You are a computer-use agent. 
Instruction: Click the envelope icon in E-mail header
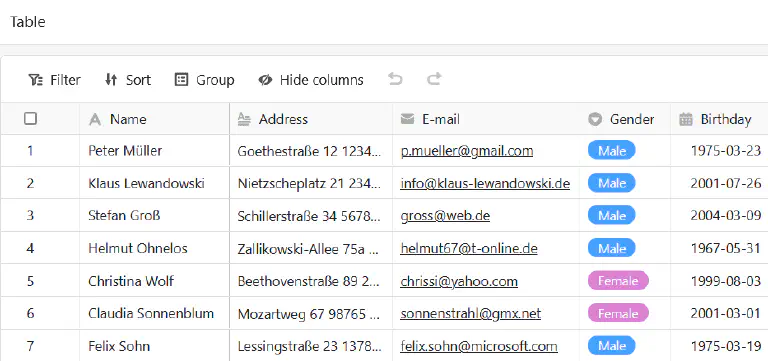[x=408, y=119]
